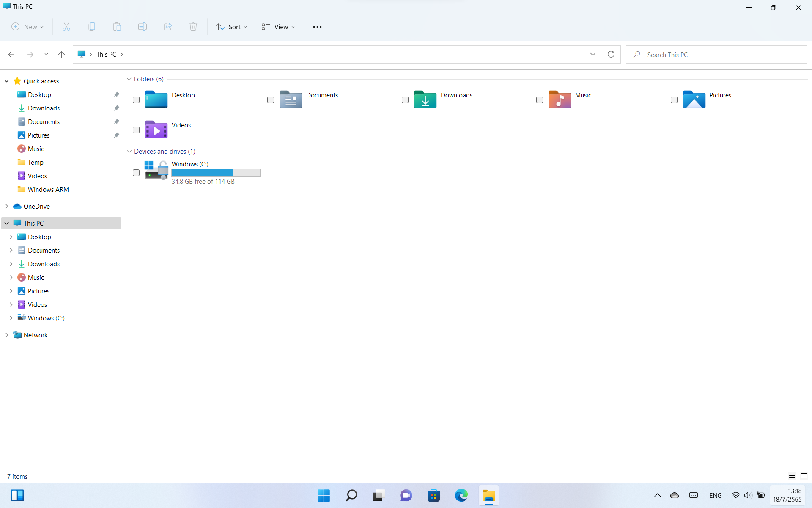This screenshot has height=508, width=812.
Task: Click the Windows (C:) storage usage bar
Action: 216,173
